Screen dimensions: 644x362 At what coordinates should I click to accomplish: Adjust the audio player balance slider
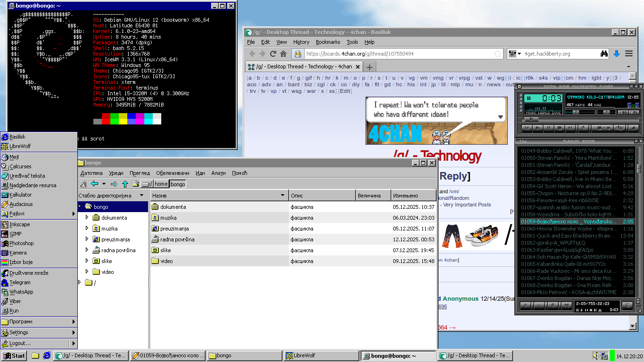click(606, 112)
